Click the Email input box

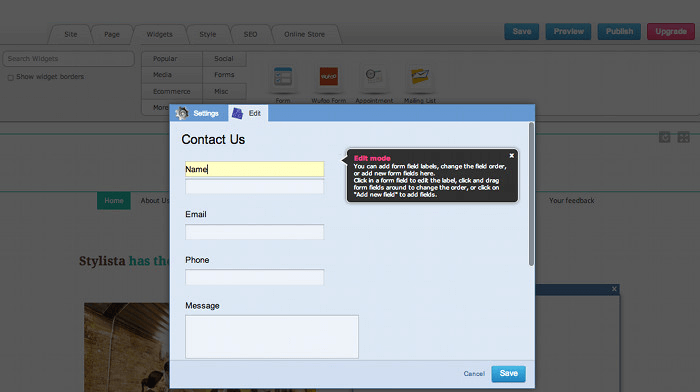pyautogui.click(x=254, y=232)
